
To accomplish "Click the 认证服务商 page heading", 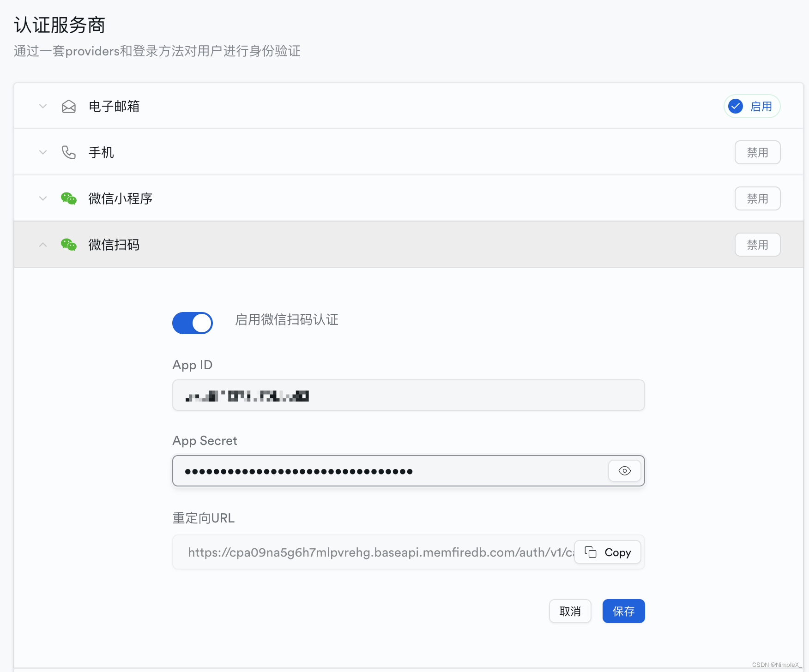I will [x=60, y=25].
